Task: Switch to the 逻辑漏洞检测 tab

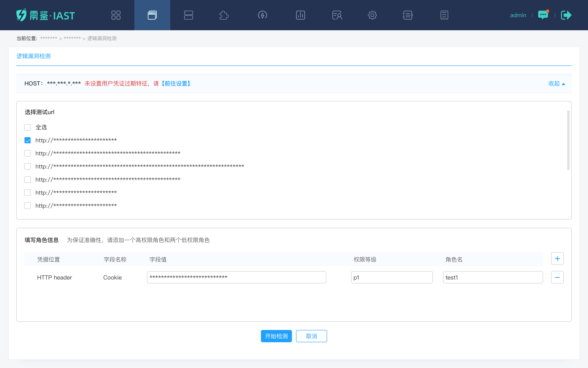Action: click(33, 56)
